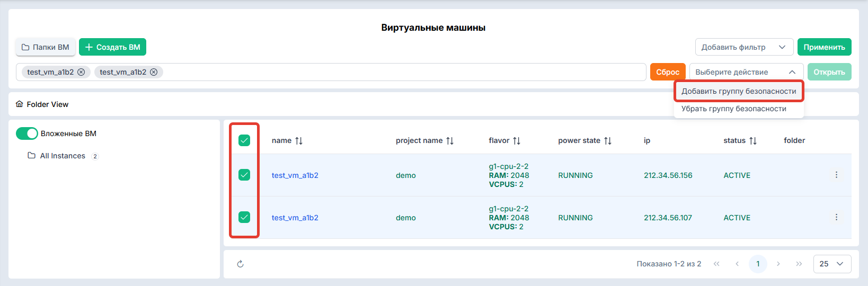Click RUNNING power state in row 212.34.56.107

tap(575, 218)
